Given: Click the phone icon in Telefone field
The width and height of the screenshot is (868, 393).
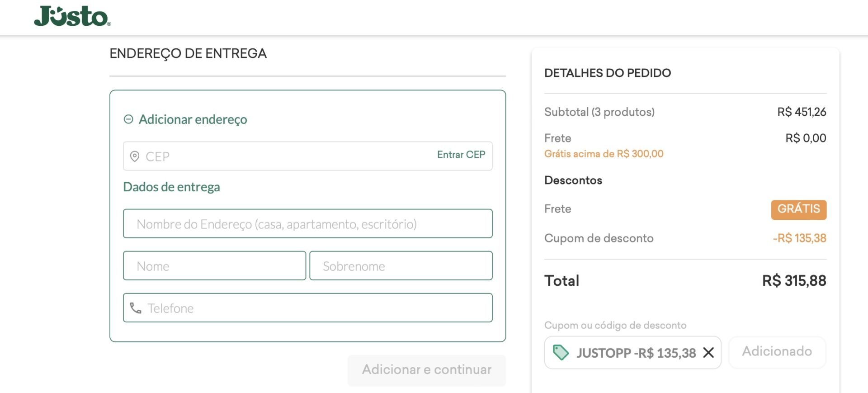Looking at the screenshot, I should tap(136, 308).
